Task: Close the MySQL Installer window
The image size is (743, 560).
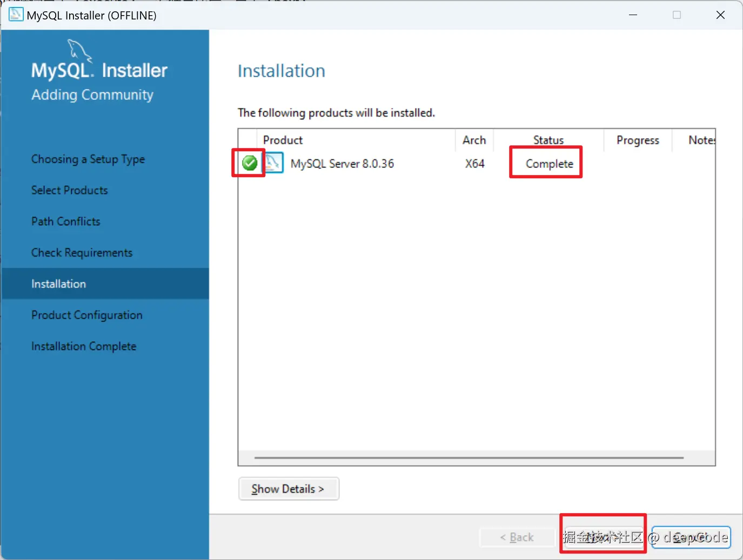Action: pos(720,15)
